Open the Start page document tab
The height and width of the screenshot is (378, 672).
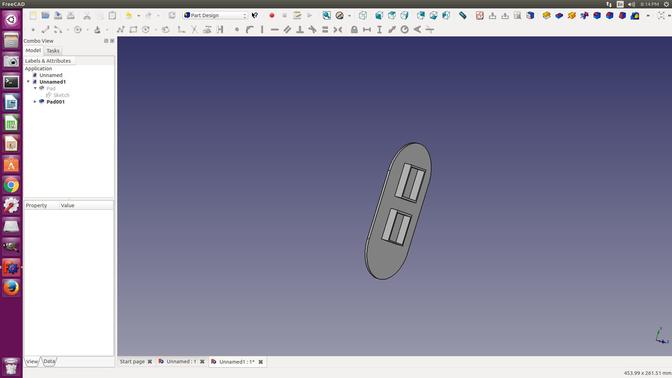[132, 362]
